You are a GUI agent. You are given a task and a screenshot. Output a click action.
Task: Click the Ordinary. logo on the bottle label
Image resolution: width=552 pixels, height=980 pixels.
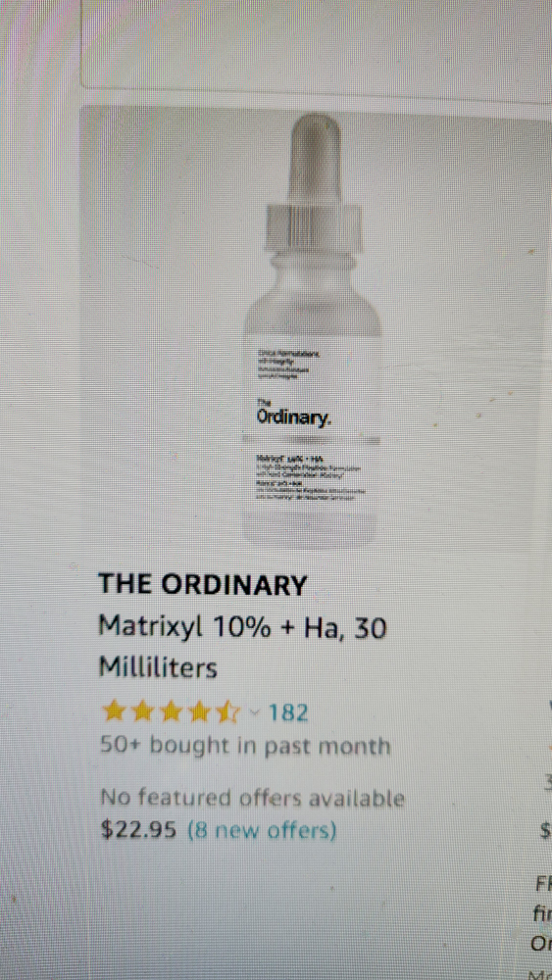pos(291,417)
